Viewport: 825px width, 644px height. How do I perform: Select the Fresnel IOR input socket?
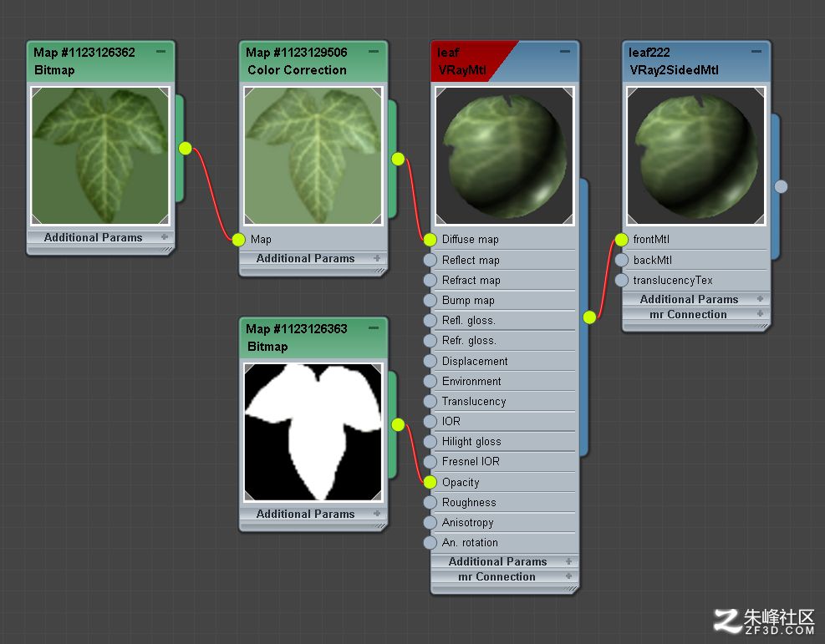click(430, 462)
